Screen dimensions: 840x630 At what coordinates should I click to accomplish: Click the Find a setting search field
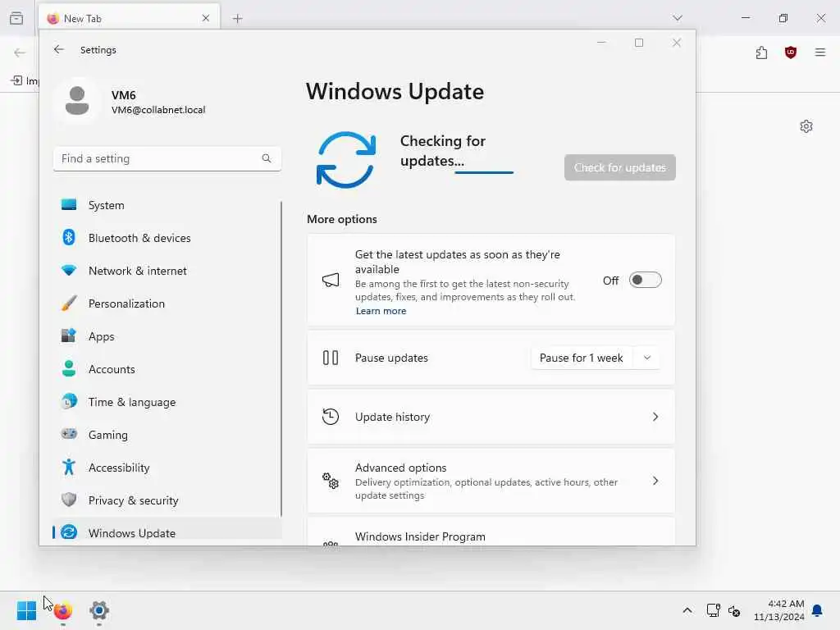(x=167, y=158)
